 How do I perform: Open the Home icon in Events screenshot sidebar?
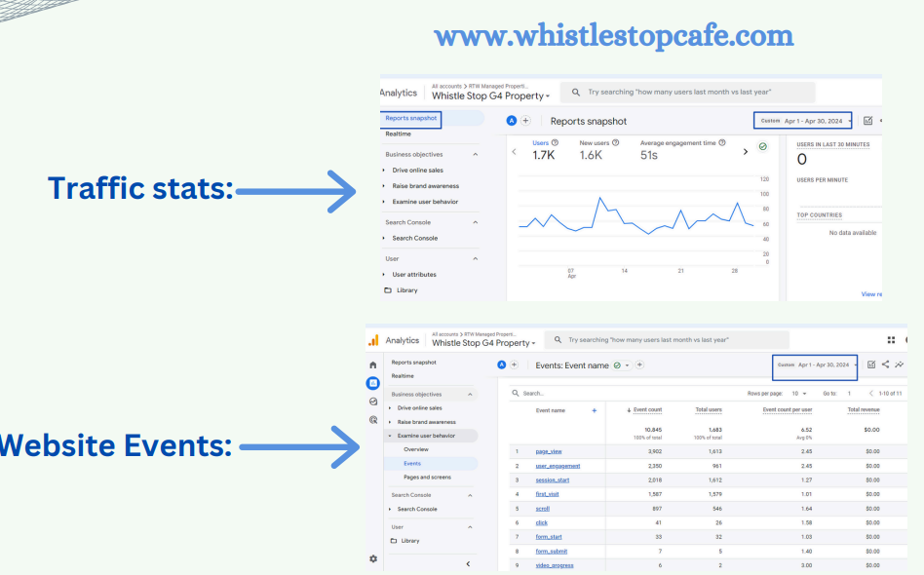point(373,364)
